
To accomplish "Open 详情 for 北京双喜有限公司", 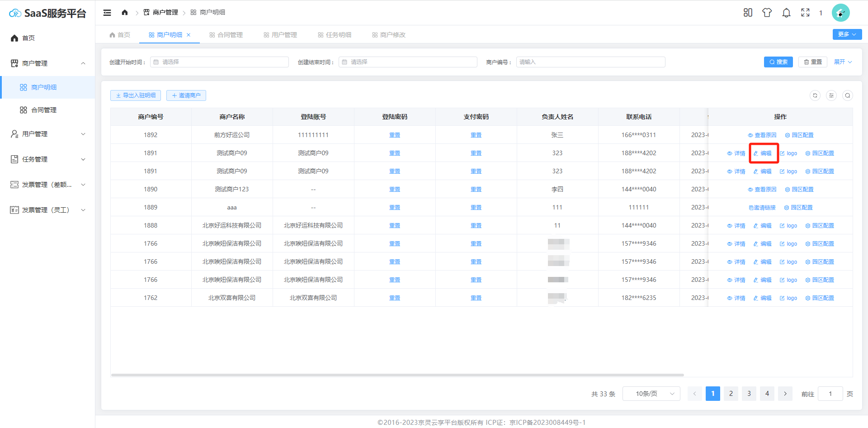I will [736, 298].
